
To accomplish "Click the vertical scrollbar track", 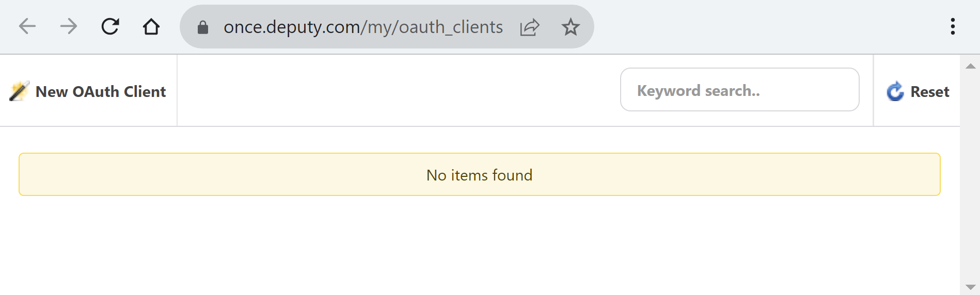I will point(971,175).
